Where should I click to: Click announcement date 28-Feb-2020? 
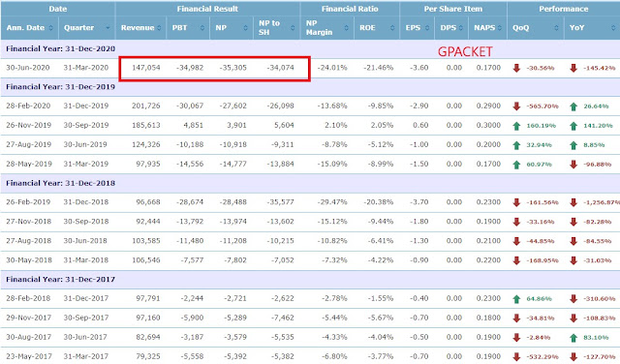pyautogui.click(x=28, y=106)
